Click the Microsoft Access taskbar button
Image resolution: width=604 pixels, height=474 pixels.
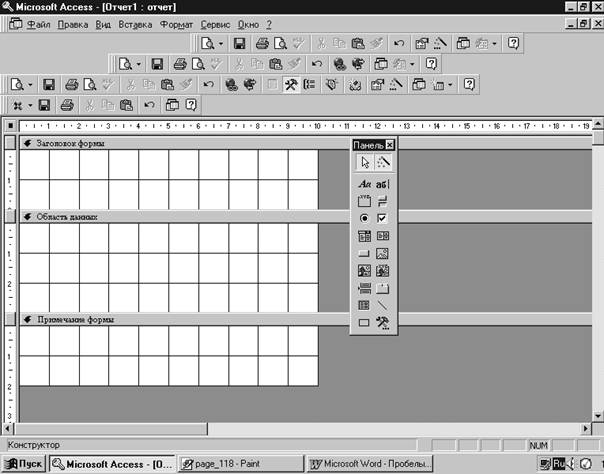coord(112,464)
